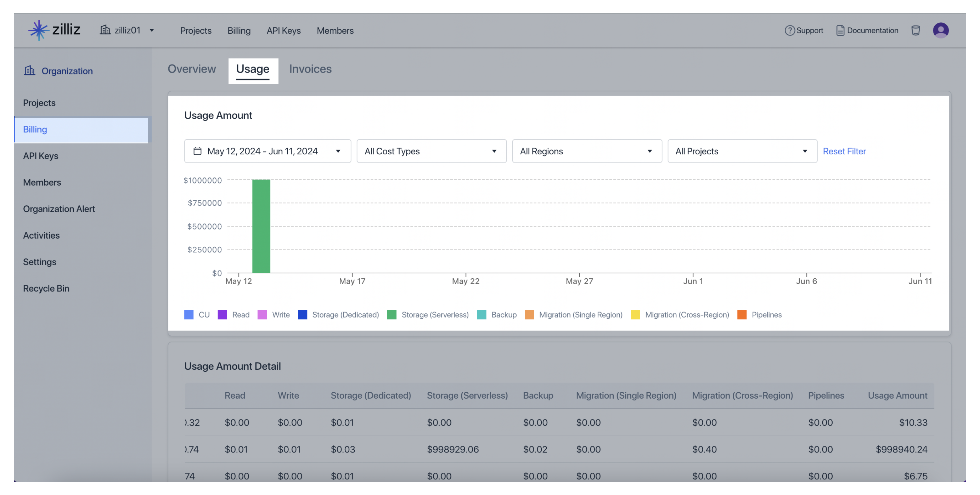
Task: Toggle the Read legend swatch
Action: point(222,314)
